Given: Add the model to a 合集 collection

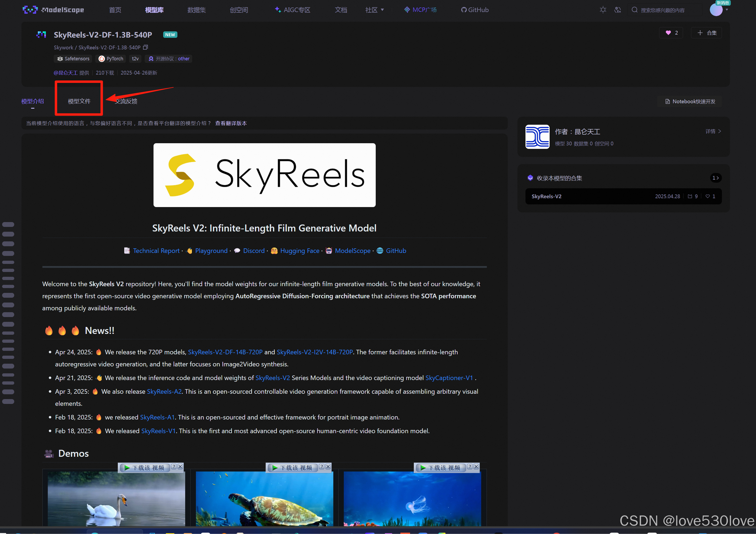Looking at the screenshot, I should coord(707,33).
